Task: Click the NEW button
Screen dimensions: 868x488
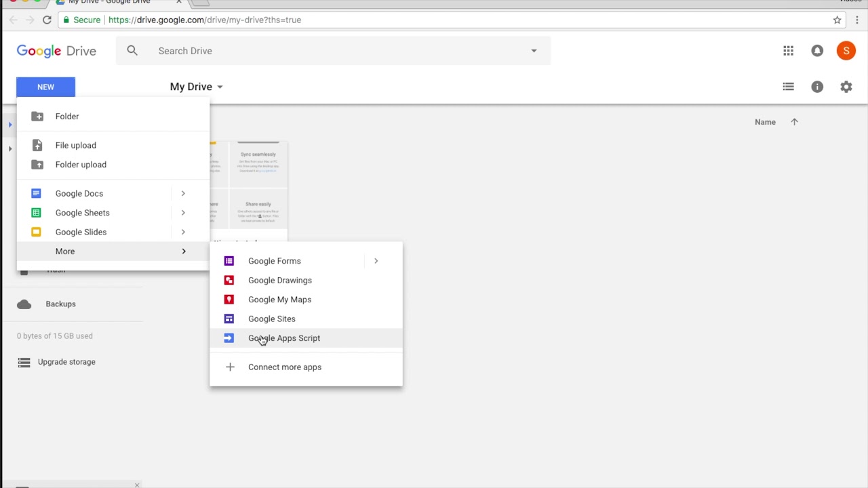Action: click(x=45, y=87)
